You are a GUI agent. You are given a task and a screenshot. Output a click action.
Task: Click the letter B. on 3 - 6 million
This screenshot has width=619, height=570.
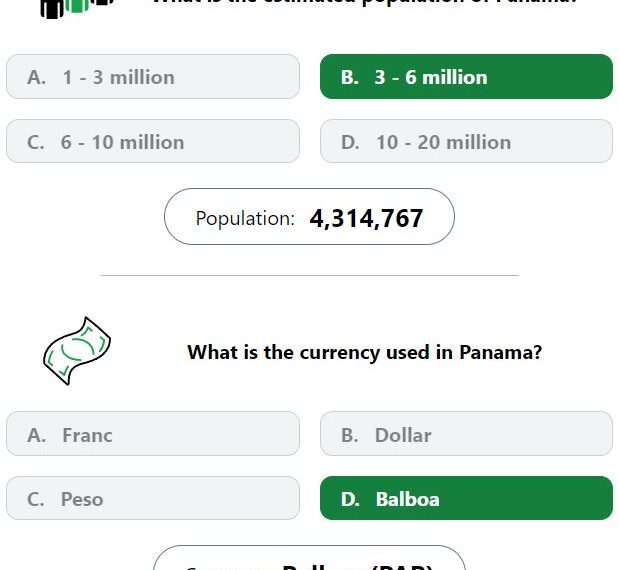tap(350, 77)
